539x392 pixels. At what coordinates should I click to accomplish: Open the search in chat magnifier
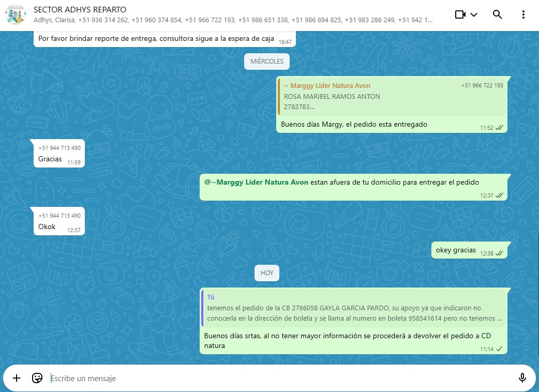pos(497,14)
